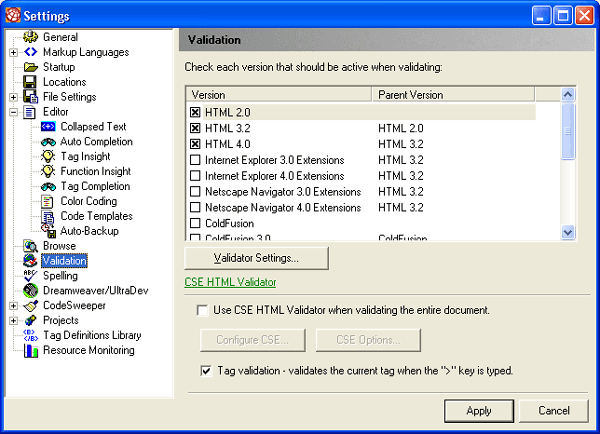Collapse the Editor tree node
600x434 pixels.
(13, 112)
